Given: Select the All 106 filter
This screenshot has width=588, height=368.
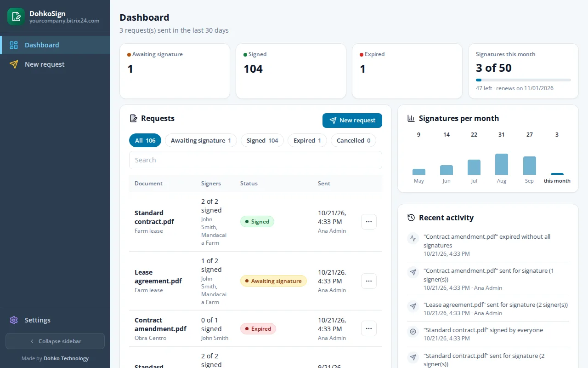Looking at the screenshot, I should [x=145, y=140].
